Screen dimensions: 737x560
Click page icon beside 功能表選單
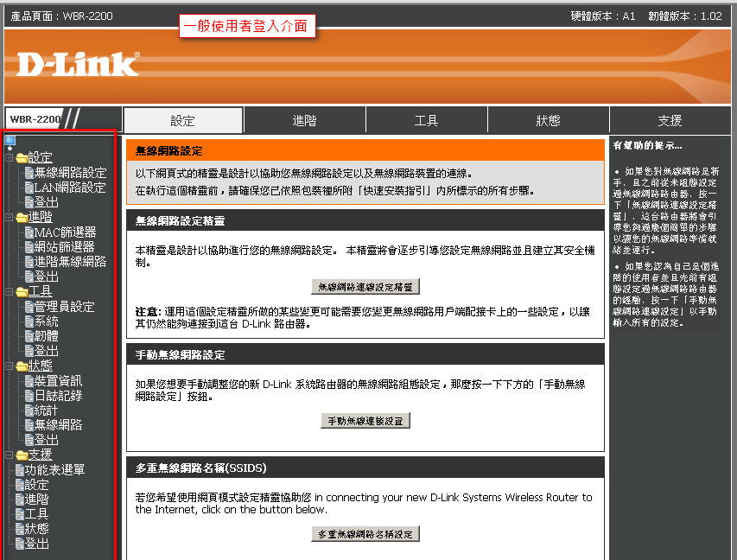20,470
